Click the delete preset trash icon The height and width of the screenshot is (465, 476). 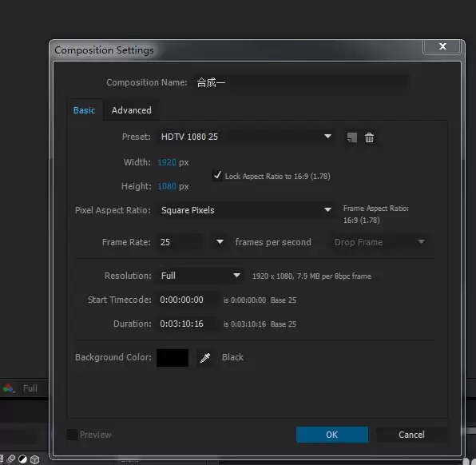tap(369, 137)
